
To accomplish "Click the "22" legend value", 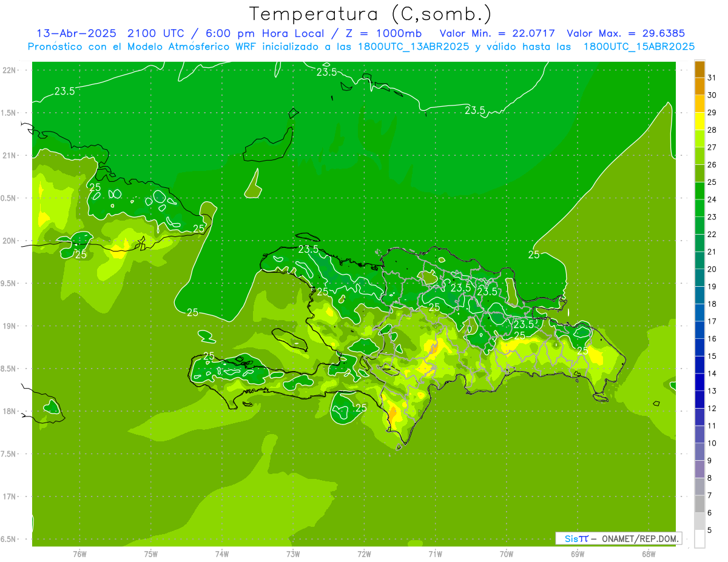I will click(712, 235).
